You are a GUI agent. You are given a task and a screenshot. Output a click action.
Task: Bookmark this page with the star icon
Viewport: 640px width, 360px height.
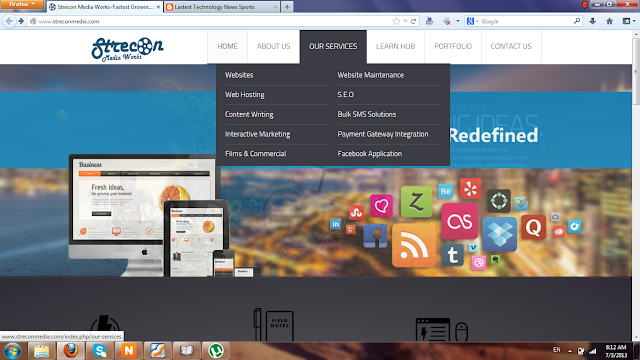pyautogui.click(x=396, y=21)
